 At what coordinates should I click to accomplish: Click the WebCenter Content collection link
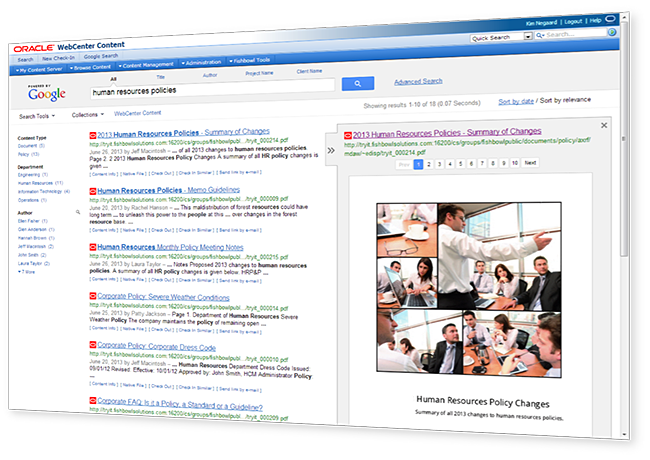138,113
